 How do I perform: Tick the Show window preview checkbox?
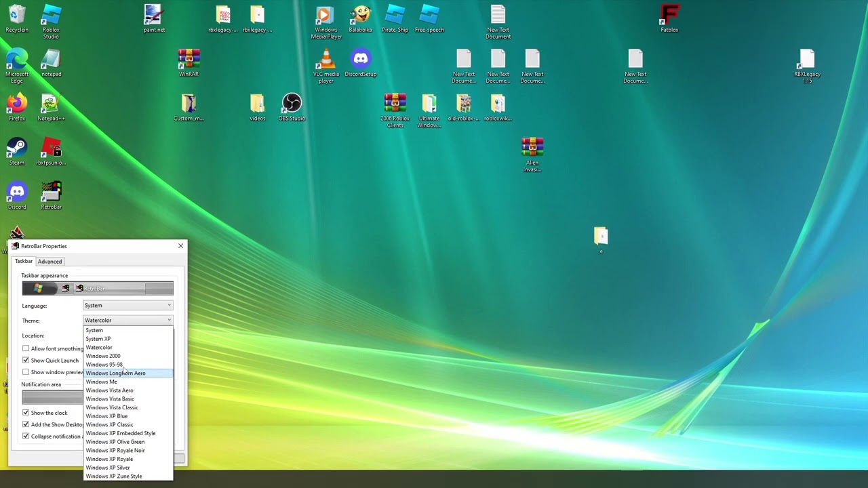point(26,372)
